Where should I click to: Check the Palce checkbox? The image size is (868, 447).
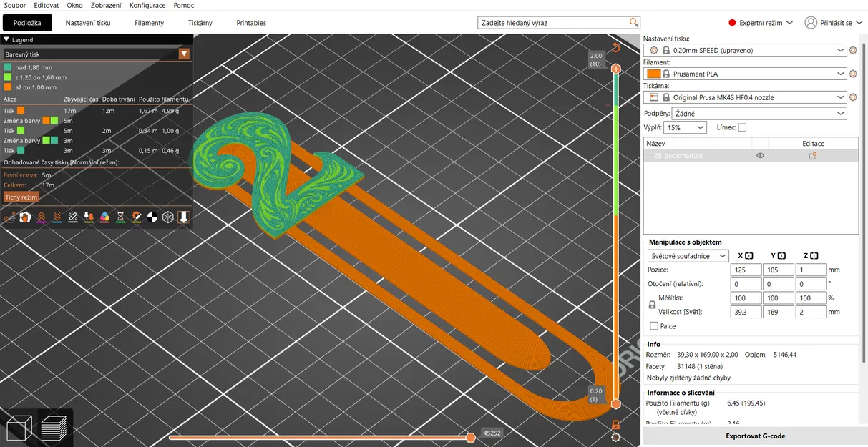(x=654, y=326)
